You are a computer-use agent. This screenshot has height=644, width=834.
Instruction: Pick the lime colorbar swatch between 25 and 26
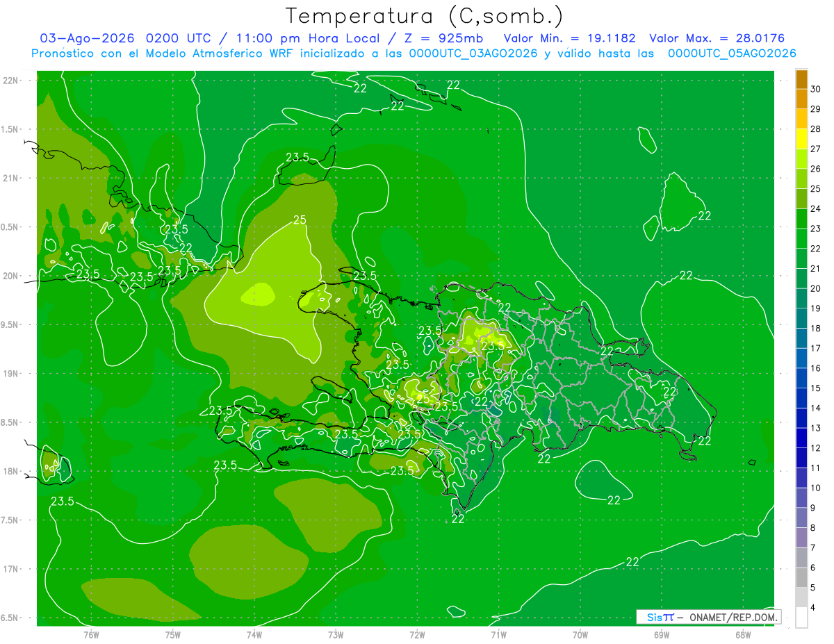[x=801, y=179]
